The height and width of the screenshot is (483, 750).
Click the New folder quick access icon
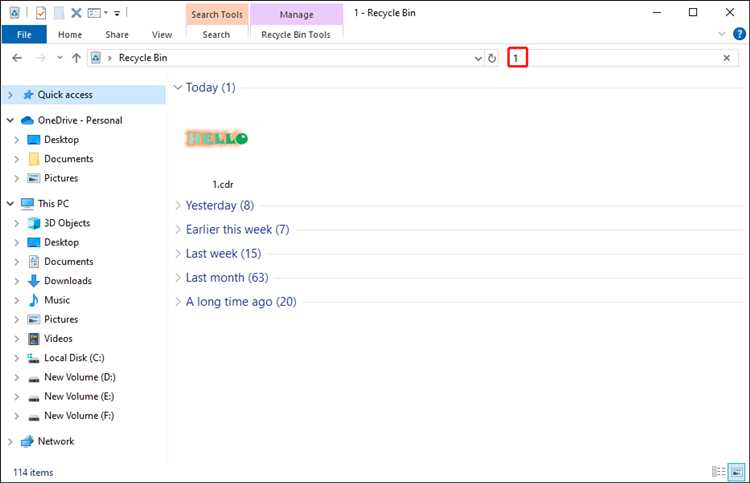59,13
